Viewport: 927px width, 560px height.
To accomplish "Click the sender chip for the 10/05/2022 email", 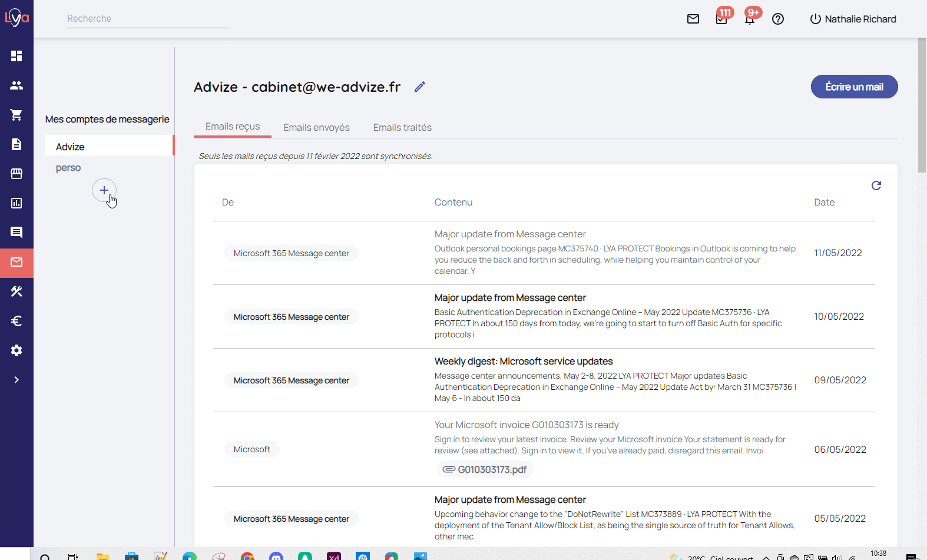I will [292, 317].
